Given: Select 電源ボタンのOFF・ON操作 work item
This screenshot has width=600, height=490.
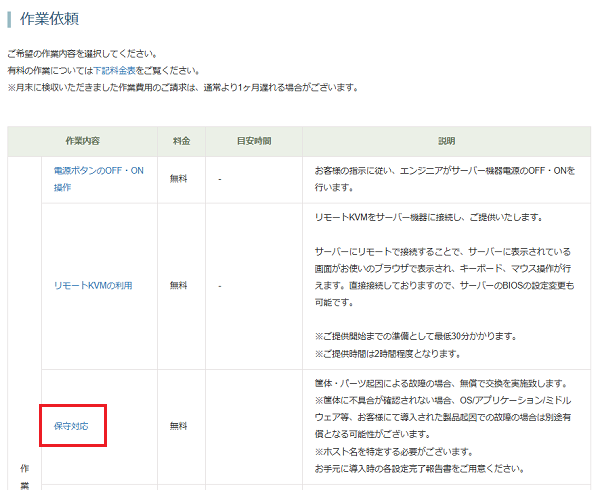Looking at the screenshot, I should click(x=99, y=179).
